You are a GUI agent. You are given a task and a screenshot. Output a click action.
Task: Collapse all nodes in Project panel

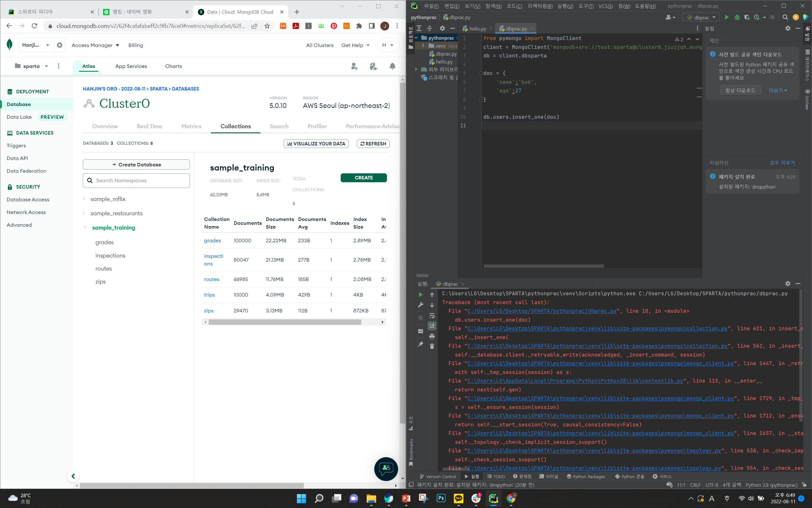pyautogui.click(x=429, y=29)
